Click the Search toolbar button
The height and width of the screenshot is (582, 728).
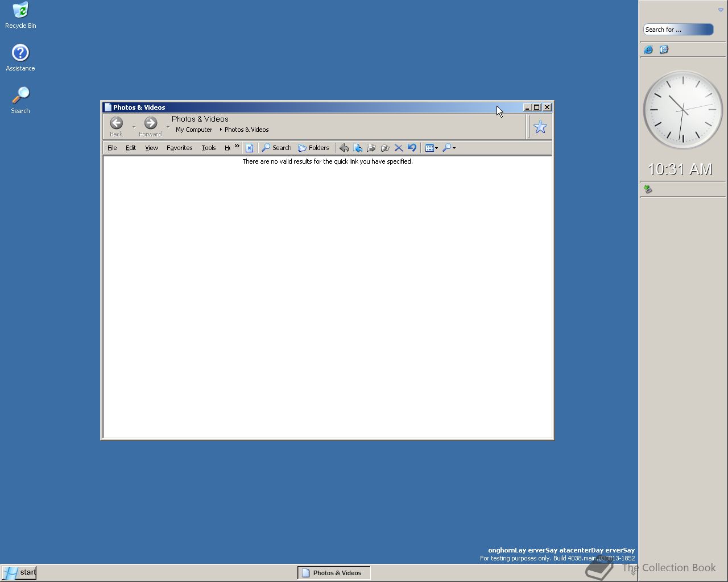coord(276,148)
